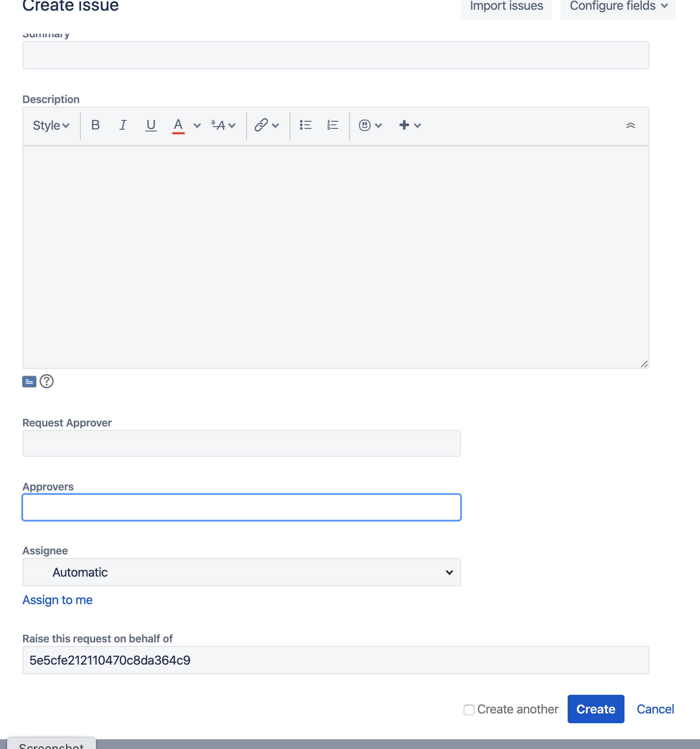The height and width of the screenshot is (749, 700).
Task: Toggle bold formatting in Description toolbar
Action: [x=95, y=126]
